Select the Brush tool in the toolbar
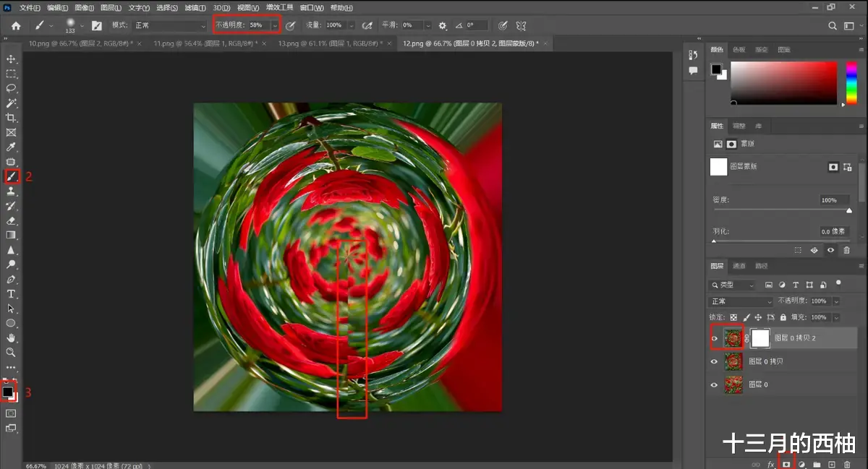This screenshot has width=868, height=469. pyautogui.click(x=12, y=176)
